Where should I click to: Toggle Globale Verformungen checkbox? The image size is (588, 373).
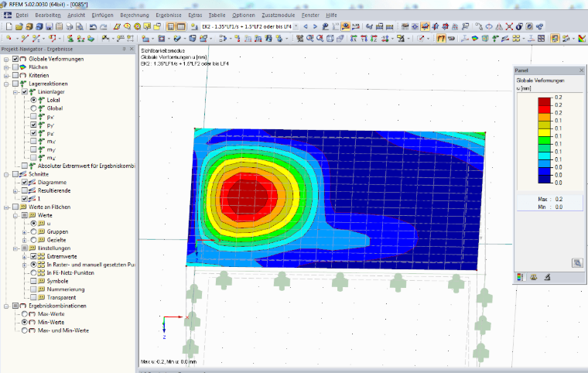pyautogui.click(x=15, y=59)
